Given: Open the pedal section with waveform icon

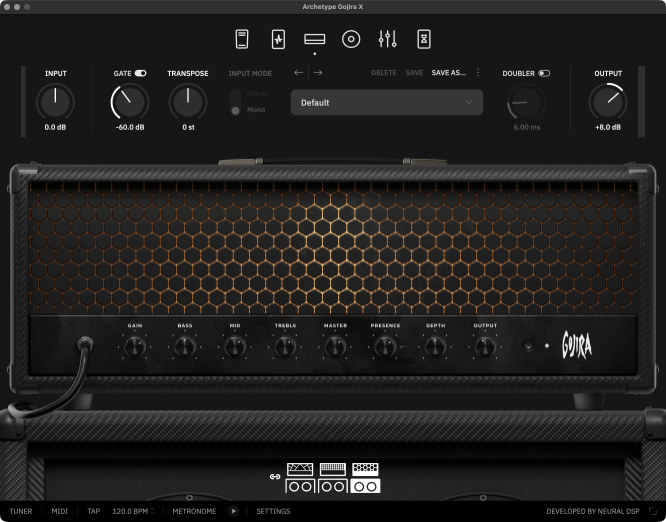Looking at the screenshot, I should 278,39.
